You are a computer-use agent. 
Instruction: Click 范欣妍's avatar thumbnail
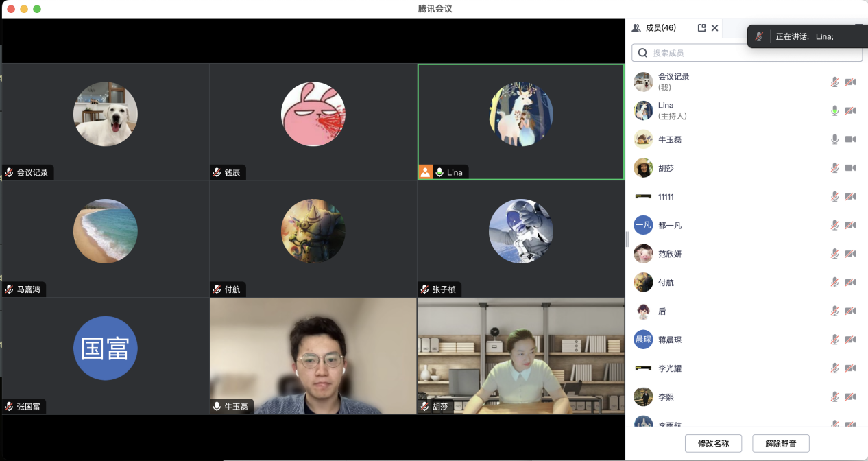coord(643,254)
